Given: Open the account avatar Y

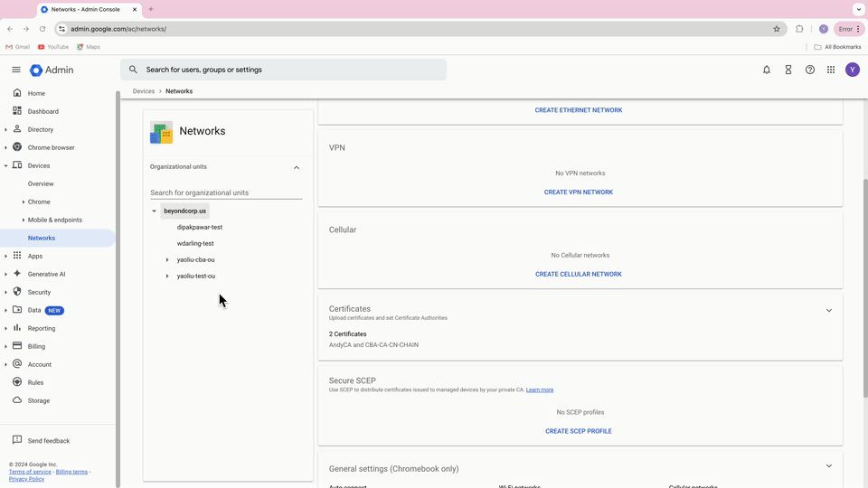Looking at the screenshot, I should coord(853,70).
